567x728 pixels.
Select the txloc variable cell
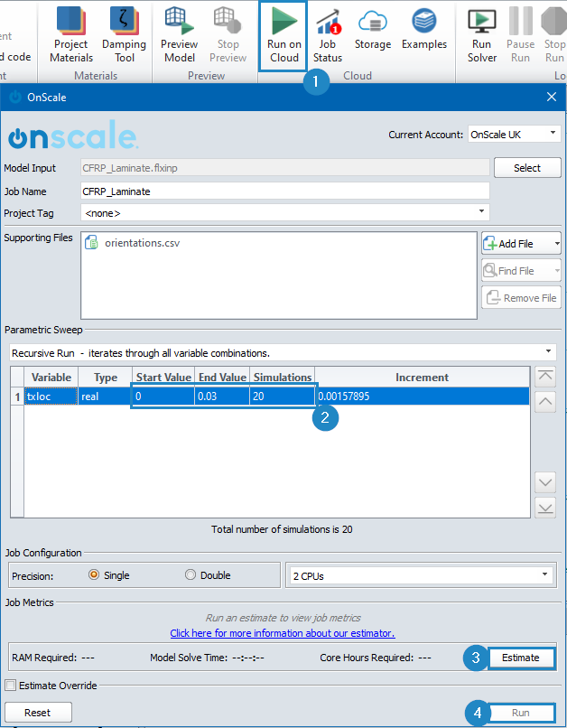coord(51,396)
